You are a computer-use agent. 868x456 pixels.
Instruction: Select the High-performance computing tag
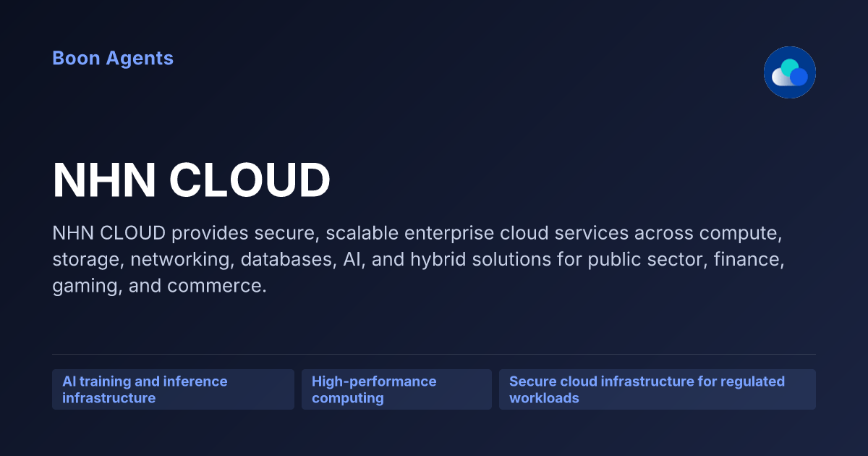396,389
